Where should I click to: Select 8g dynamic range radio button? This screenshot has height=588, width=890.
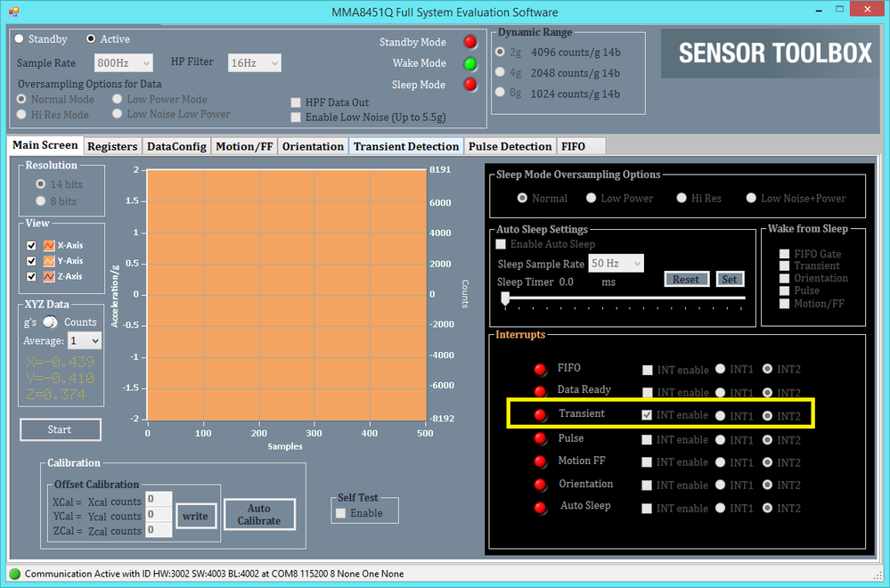500,92
